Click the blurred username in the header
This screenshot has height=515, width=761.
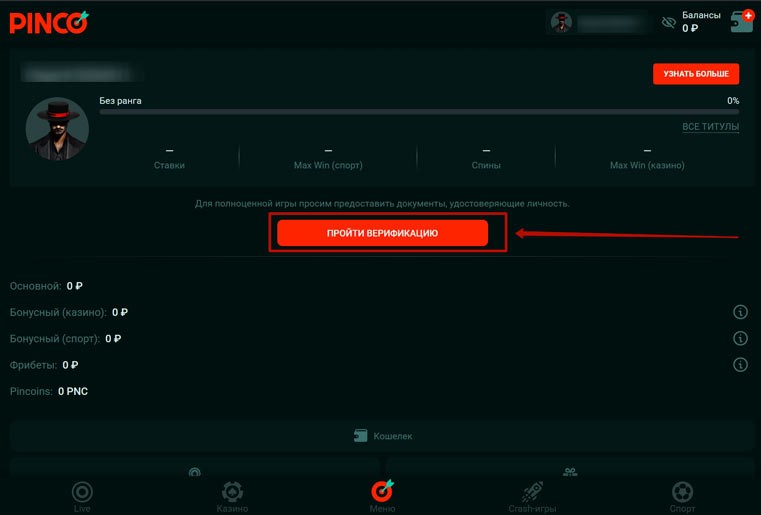[x=611, y=22]
